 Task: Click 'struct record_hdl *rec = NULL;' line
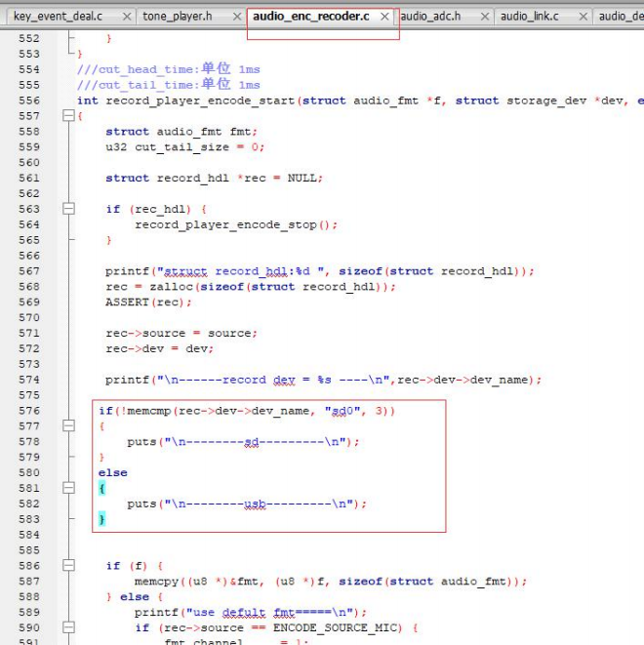[215, 179]
